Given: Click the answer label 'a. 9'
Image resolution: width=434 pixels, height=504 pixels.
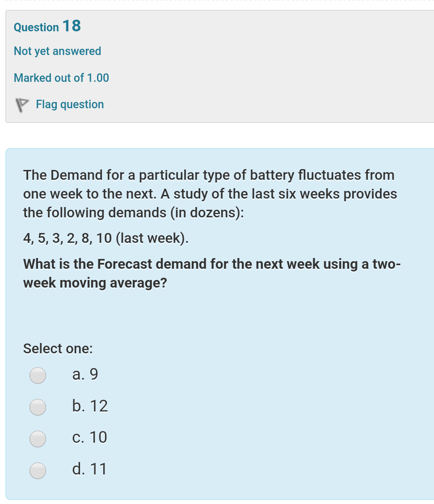Looking at the screenshot, I should coord(85,374).
